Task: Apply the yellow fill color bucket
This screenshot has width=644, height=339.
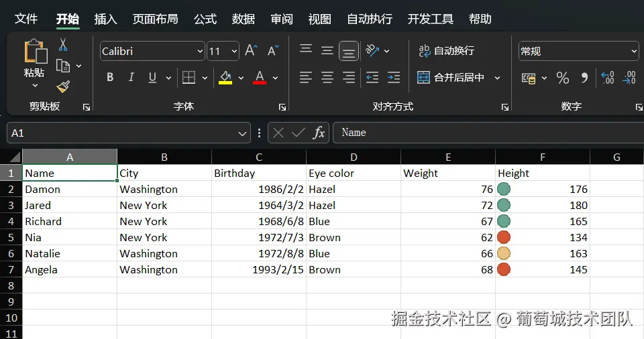Action: pyautogui.click(x=225, y=77)
